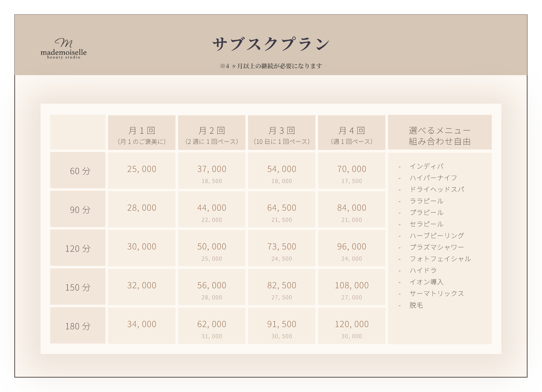Viewport: 542px width, 392px height.
Task: Click the 25,000 price cell
Action: (142, 169)
